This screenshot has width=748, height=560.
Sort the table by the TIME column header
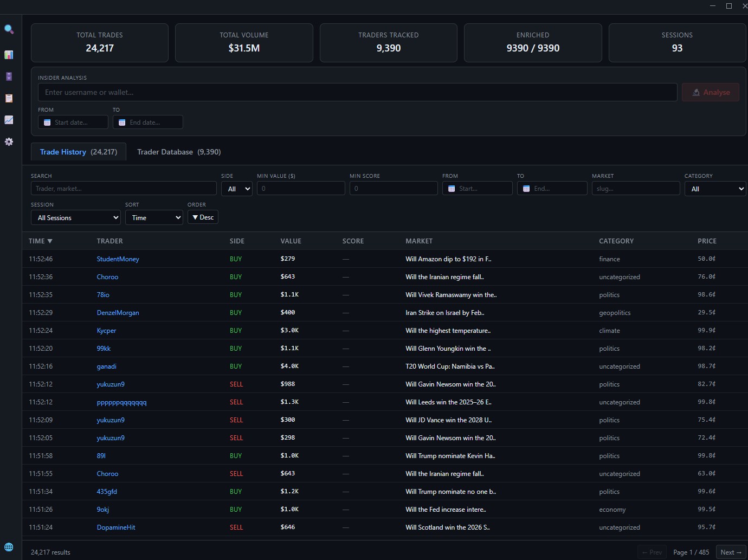coord(40,241)
